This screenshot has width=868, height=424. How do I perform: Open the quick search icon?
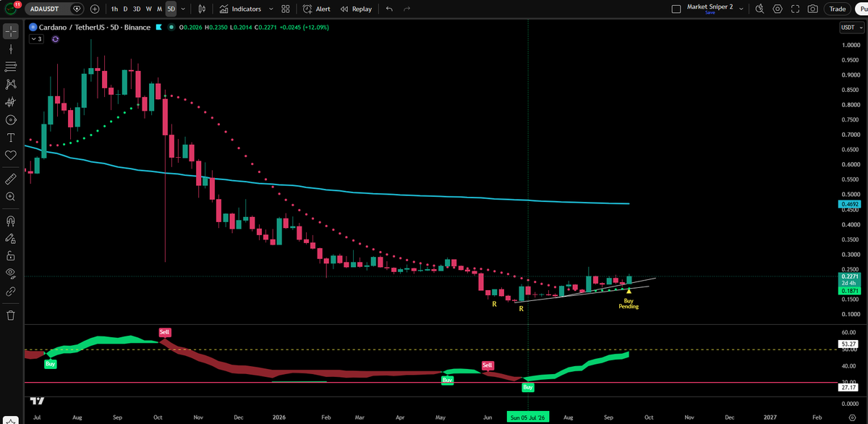[x=759, y=9]
